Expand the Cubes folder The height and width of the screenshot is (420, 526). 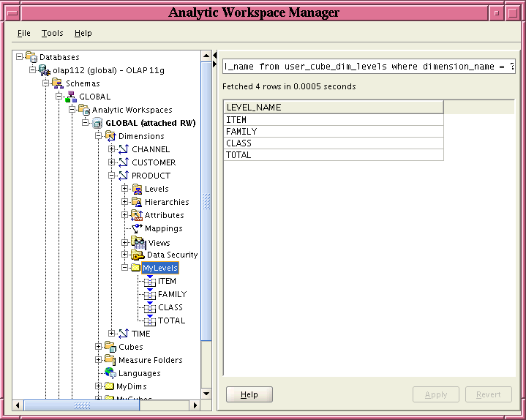[x=99, y=347]
